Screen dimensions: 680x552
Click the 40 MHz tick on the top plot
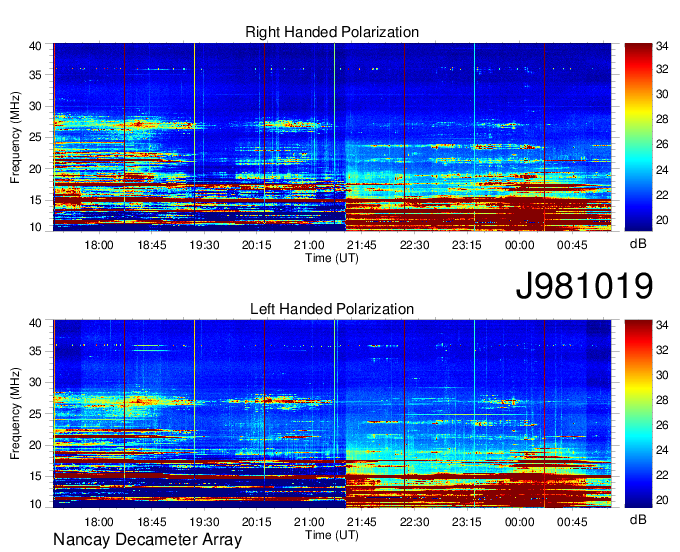(36, 46)
